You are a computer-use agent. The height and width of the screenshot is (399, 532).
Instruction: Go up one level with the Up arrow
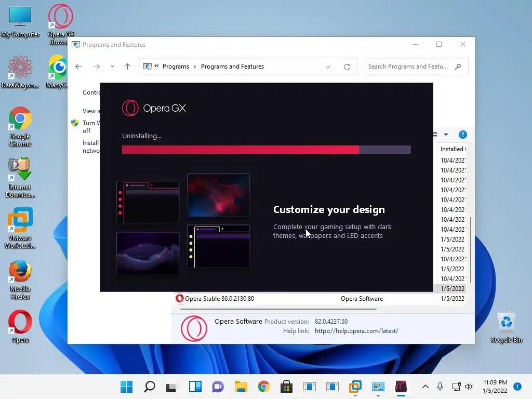click(128, 66)
